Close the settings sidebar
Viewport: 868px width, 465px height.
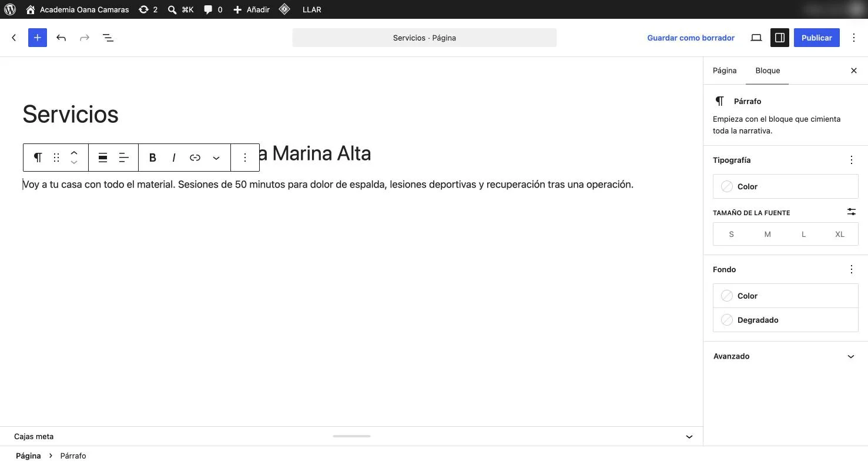pos(854,71)
